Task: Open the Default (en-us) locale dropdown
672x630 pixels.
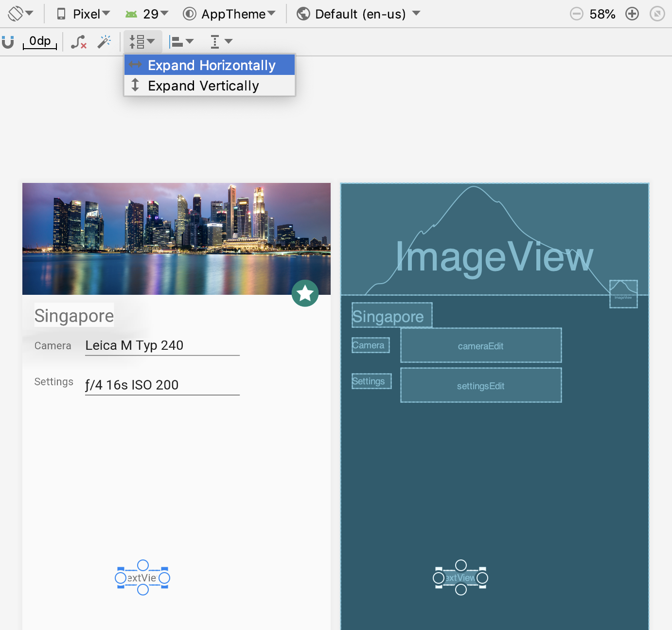Action: tap(358, 14)
